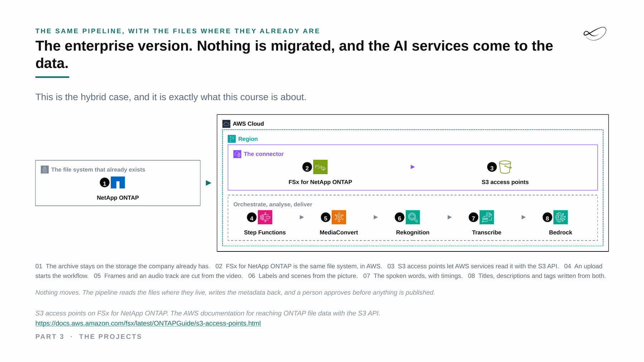
Task: Click 'Orchestrate, analyse, deliver' group title
Action: pyautogui.click(x=273, y=205)
